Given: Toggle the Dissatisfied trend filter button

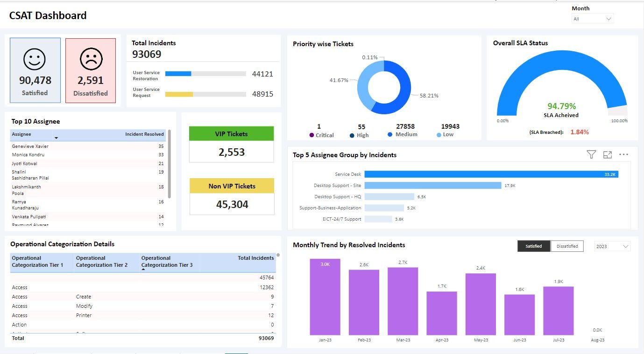Looking at the screenshot, I should (567, 246).
